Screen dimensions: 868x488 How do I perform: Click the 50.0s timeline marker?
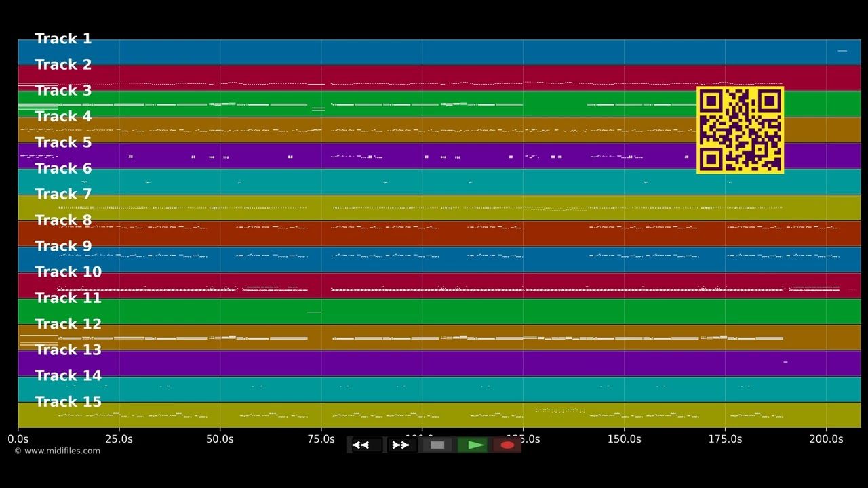tap(220, 439)
